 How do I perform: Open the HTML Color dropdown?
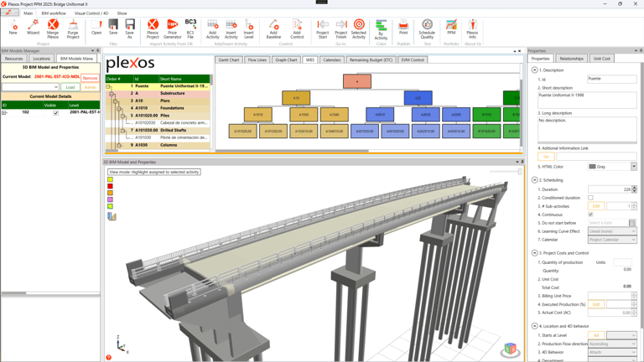[x=634, y=167]
